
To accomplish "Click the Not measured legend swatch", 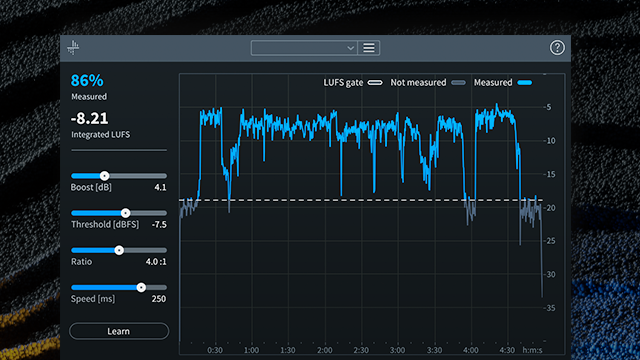I will coord(458,82).
